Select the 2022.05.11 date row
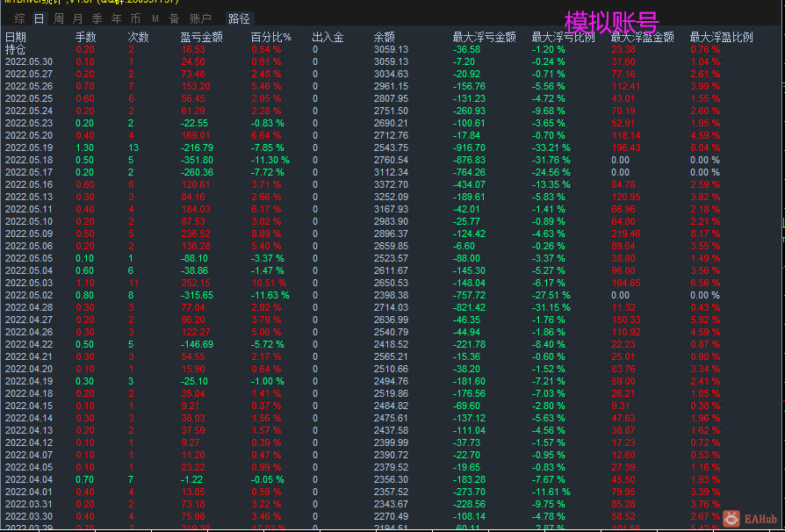Viewport: 785px width, 532px height. [x=28, y=209]
